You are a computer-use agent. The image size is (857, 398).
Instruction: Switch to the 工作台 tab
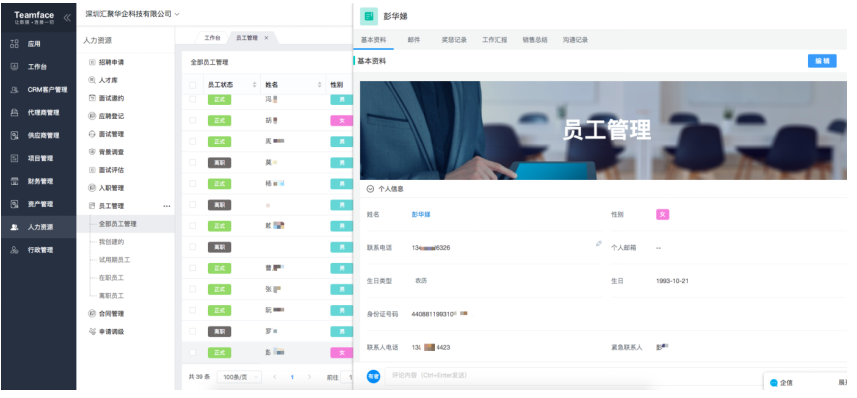(213, 38)
